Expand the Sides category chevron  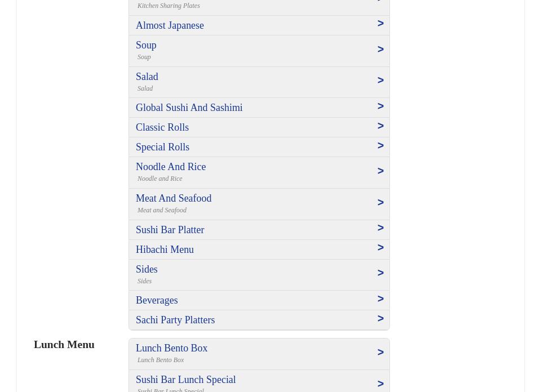(380, 273)
